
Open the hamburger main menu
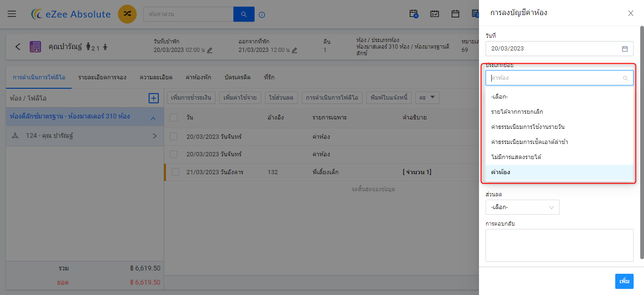12,14
